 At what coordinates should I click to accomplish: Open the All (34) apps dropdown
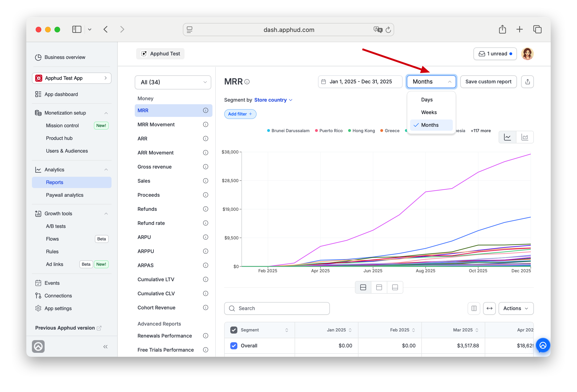tap(173, 82)
